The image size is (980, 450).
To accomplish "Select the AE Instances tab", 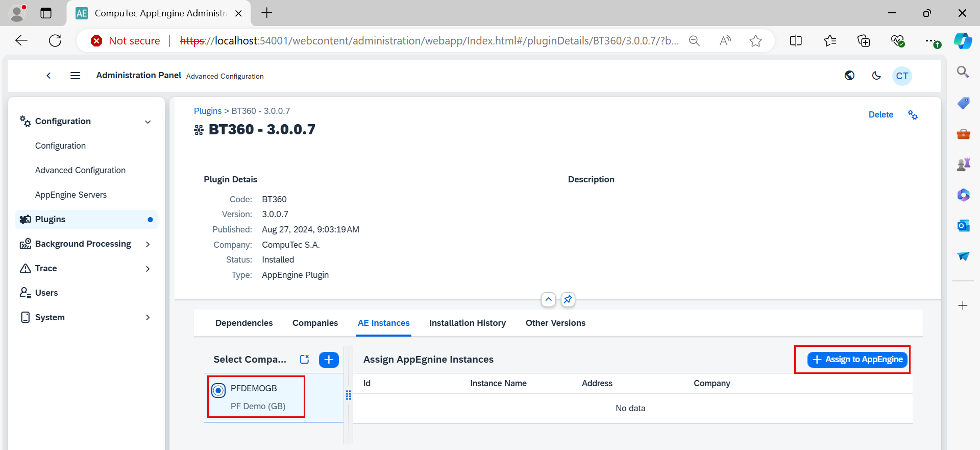I will [383, 323].
